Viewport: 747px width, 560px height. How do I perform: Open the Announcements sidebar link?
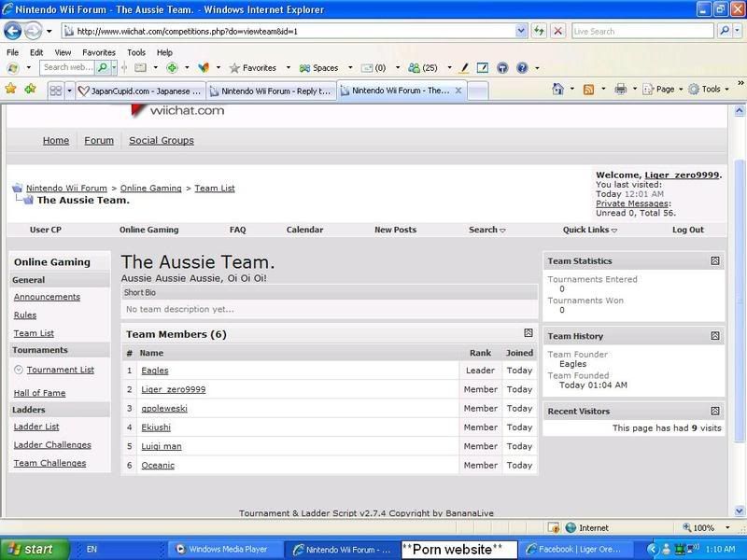click(47, 297)
